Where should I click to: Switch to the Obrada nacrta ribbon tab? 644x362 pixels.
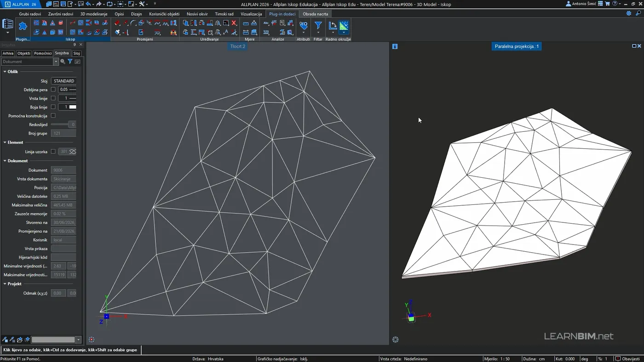point(315,14)
